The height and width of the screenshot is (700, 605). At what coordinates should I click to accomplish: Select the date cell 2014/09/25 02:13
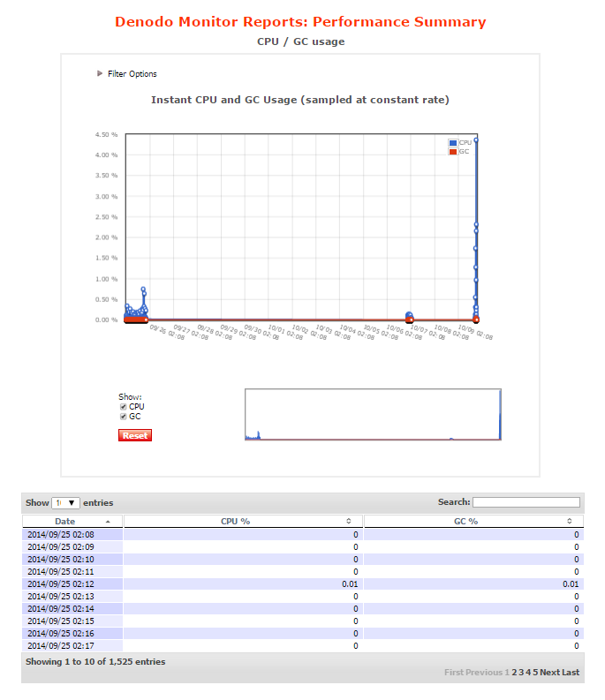click(x=72, y=597)
